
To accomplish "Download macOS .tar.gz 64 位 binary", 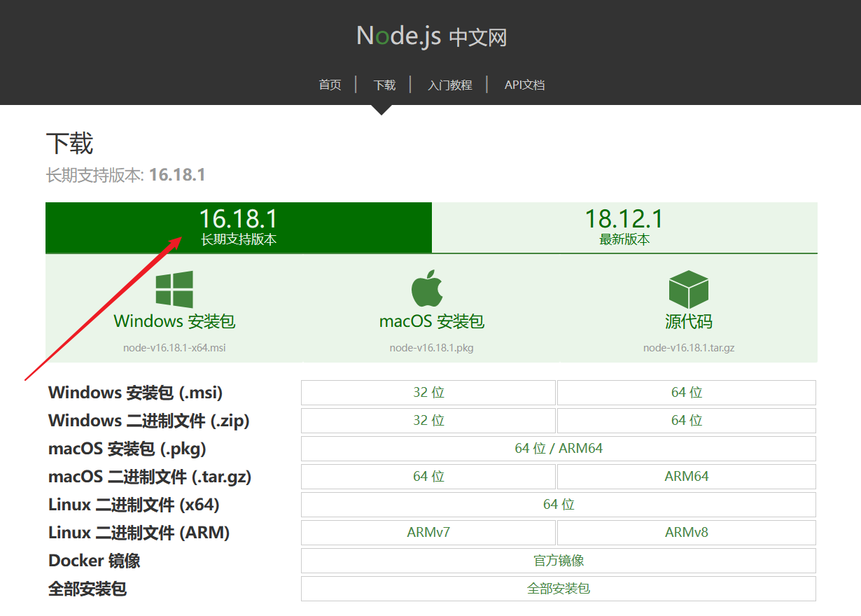I will [x=428, y=477].
